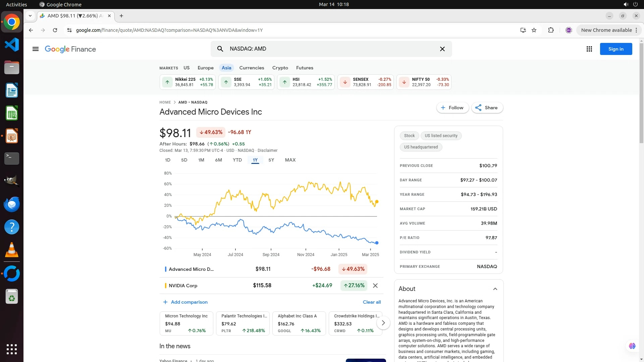
Task: Switch markets to the Crypto tab
Action: (x=280, y=68)
